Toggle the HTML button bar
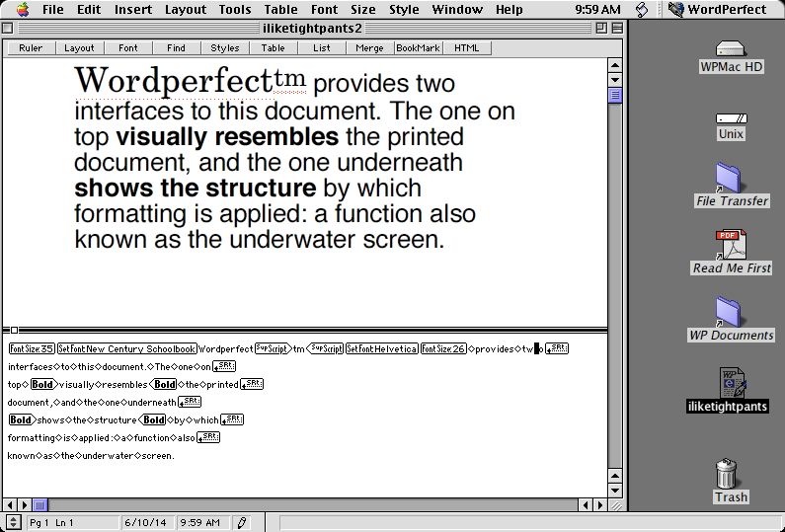The image size is (785, 532). point(467,48)
